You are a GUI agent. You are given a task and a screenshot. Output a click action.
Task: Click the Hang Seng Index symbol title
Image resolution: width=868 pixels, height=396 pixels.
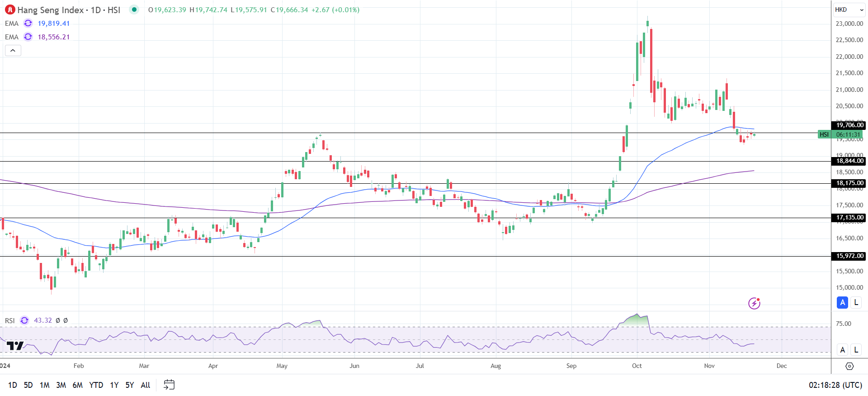[x=69, y=10]
